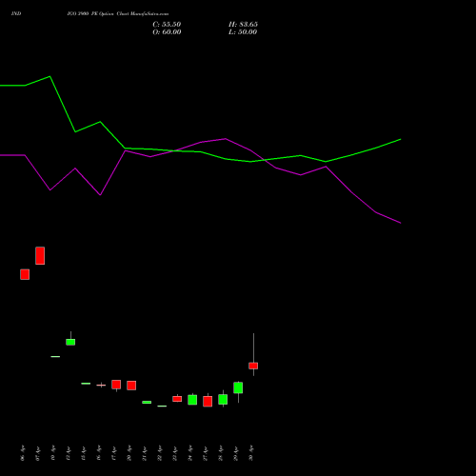The image size is (476, 476).
Task: Select the long-wick red candlestick above 30 Apr
Action: pos(253,366)
